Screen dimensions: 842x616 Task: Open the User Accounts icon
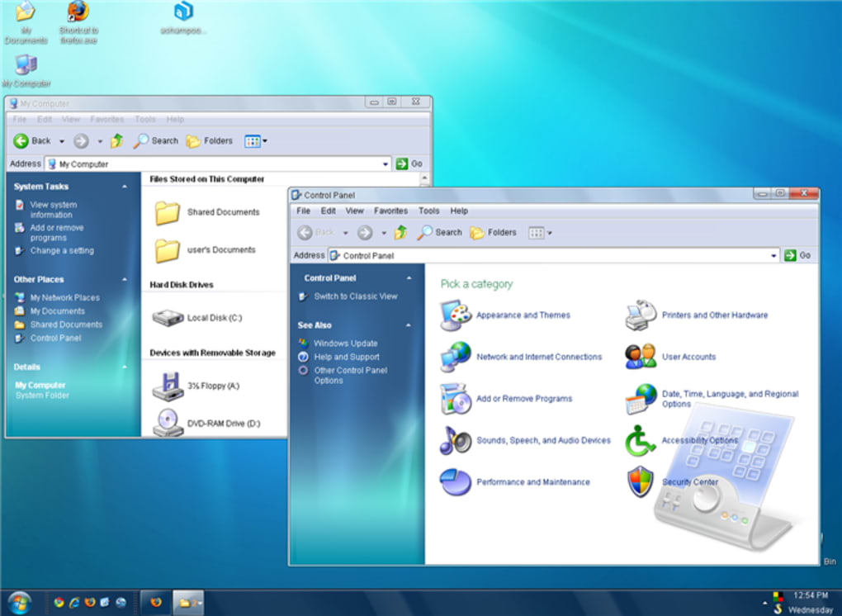[x=641, y=357]
